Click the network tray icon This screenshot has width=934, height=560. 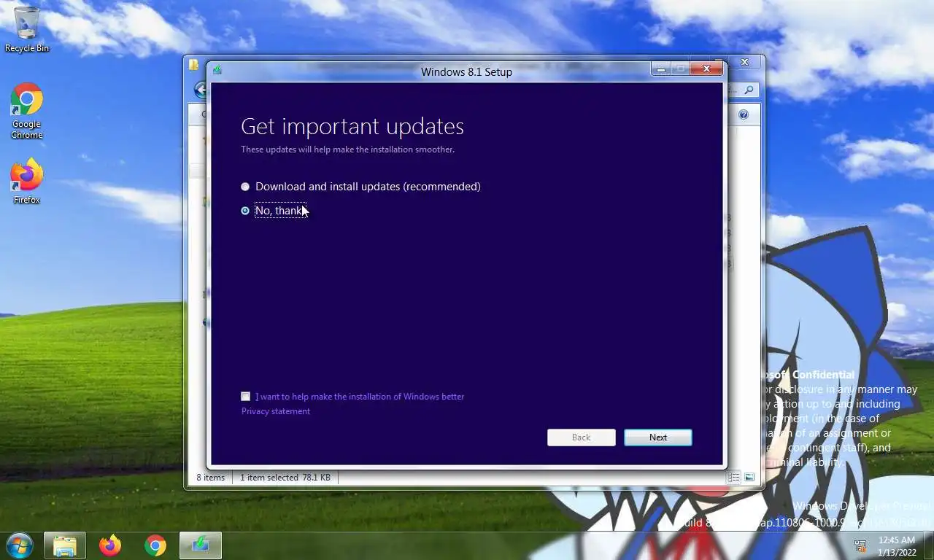point(860,545)
